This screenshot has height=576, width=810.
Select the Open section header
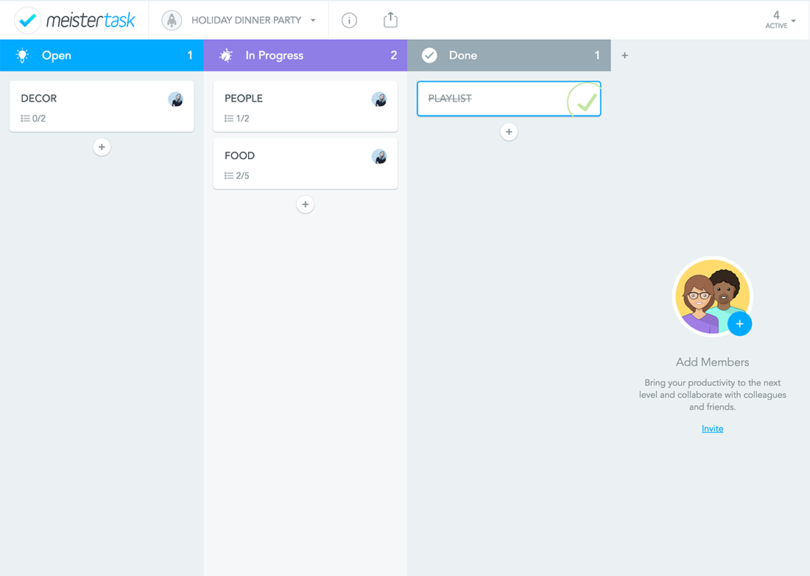[x=102, y=55]
